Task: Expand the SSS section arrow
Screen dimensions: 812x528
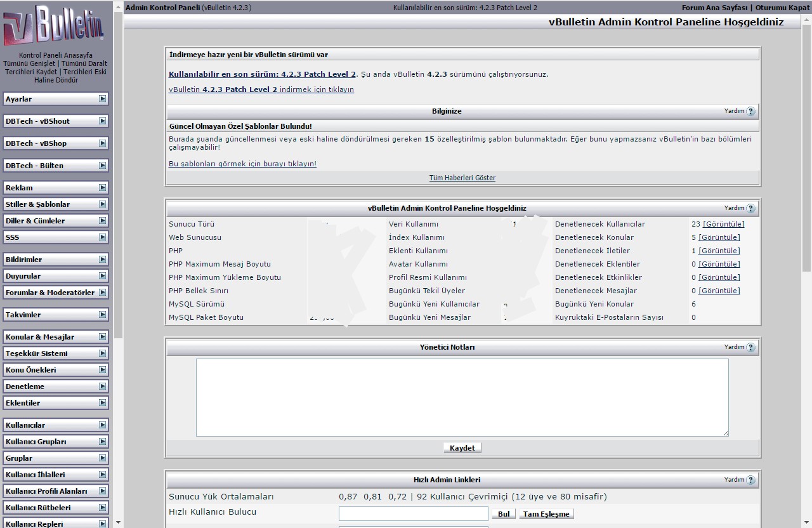Action: tap(102, 237)
